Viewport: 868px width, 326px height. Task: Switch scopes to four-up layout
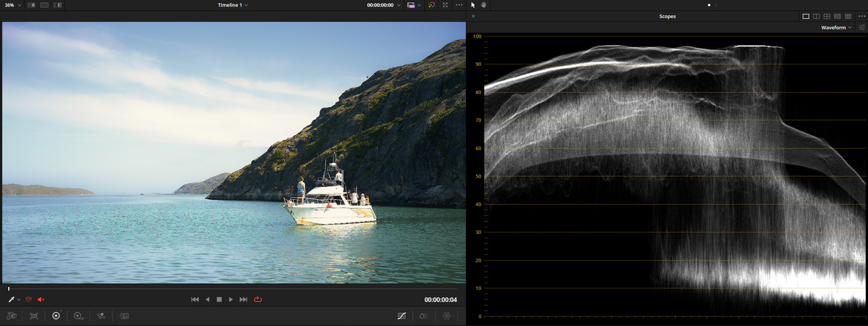tap(827, 16)
